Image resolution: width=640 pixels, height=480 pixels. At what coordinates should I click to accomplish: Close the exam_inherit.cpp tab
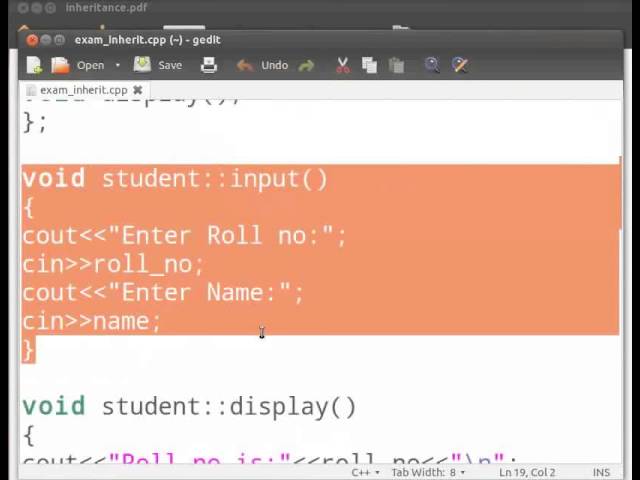tap(138, 90)
